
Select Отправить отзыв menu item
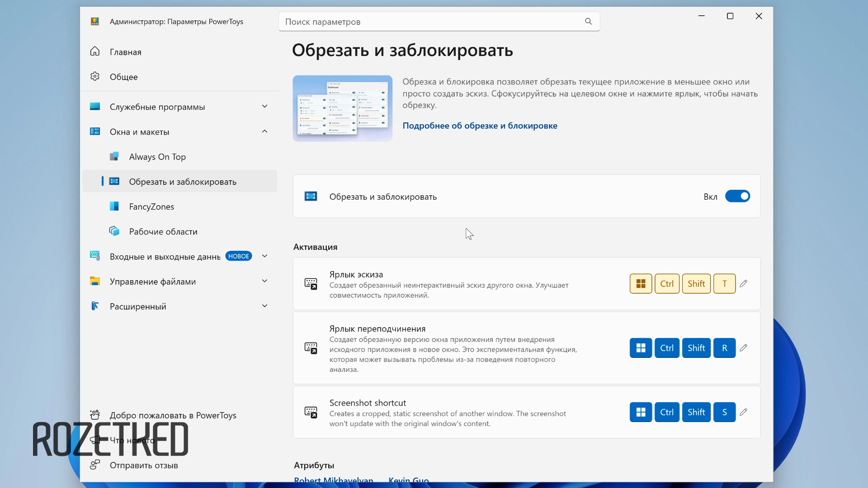[x=144, y=465]
